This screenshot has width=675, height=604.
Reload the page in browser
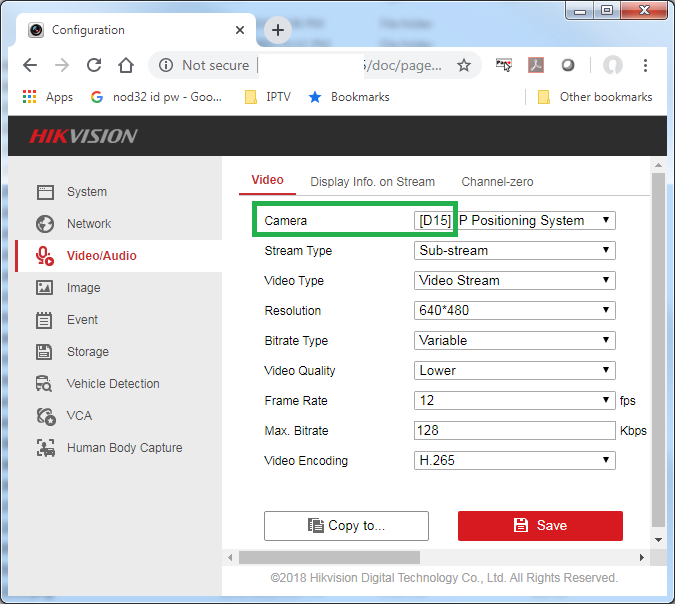click(x=94, y=65)
